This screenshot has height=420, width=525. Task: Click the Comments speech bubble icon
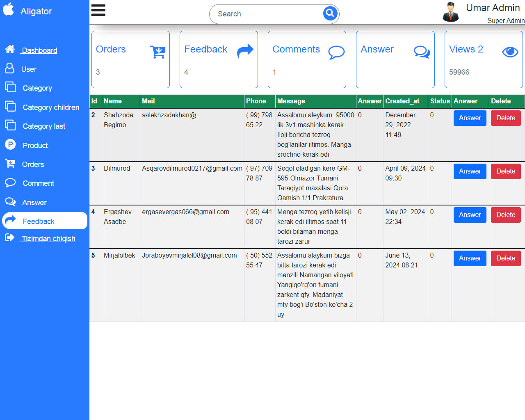(336, 52)
